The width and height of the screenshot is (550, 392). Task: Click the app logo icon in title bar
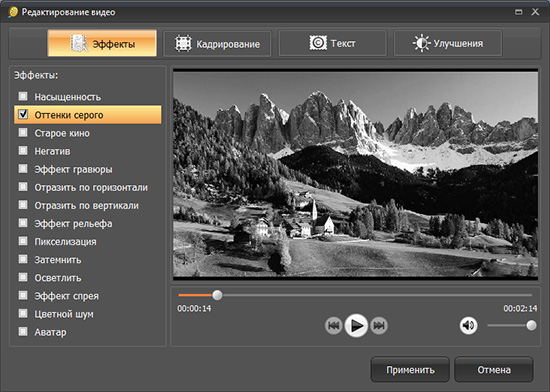pos(13,12)
